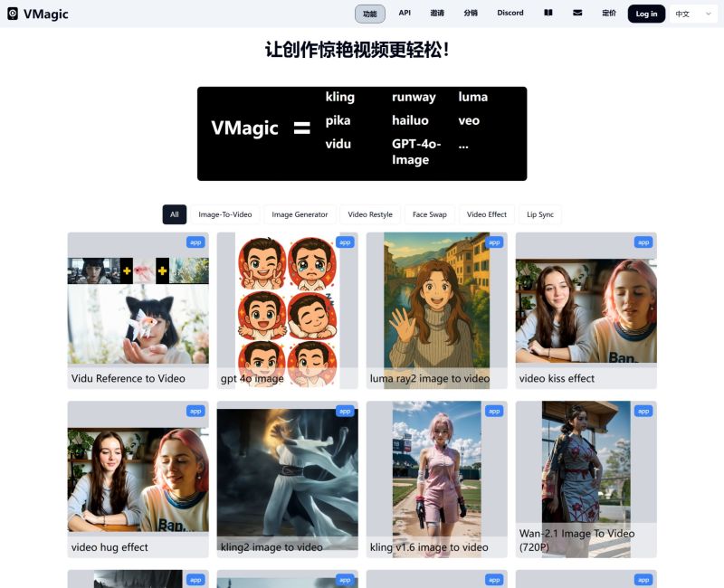Click the Log in button
Image resolution: width=724 pixels, height=588 pixels.
pyautogui.click(x=646, y=14)
